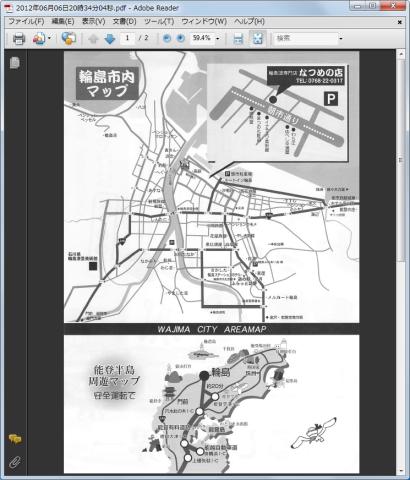Viewport: 410px width, 480px height.
Task: Open the ウィンドウ(W) menu
Action: [204, 22]
